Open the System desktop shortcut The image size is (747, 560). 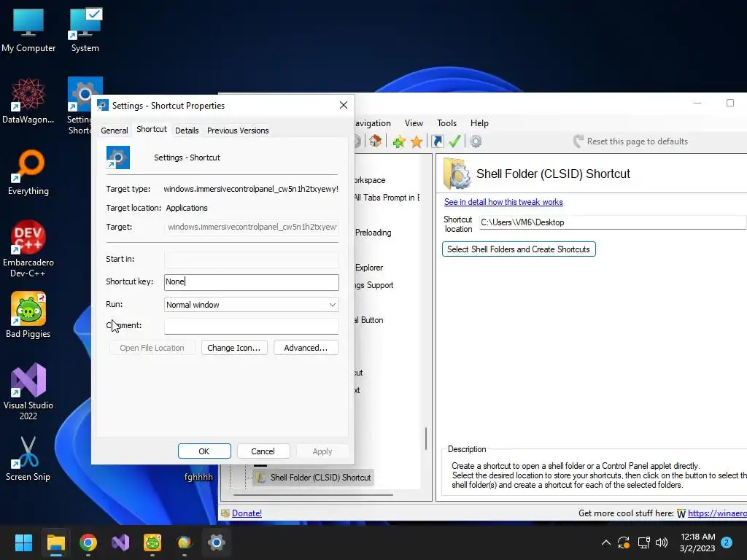(85, 30)
